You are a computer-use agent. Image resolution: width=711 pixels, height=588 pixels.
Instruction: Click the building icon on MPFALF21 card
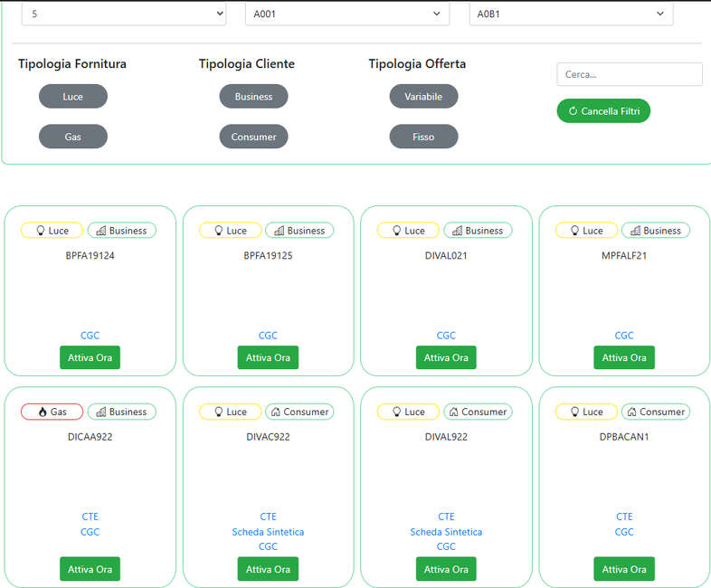[636, 231]
